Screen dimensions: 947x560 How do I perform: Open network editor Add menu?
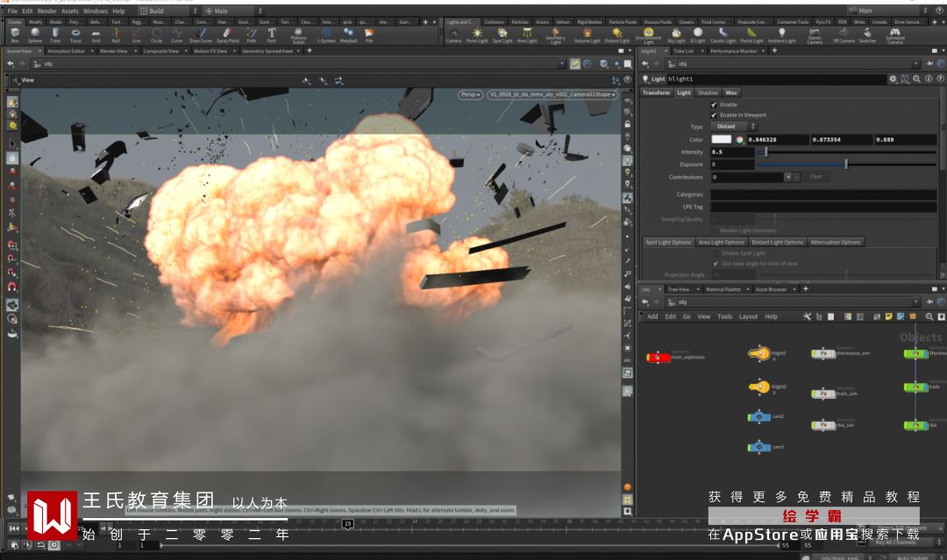pyautogui.click(x=652, y=316)
